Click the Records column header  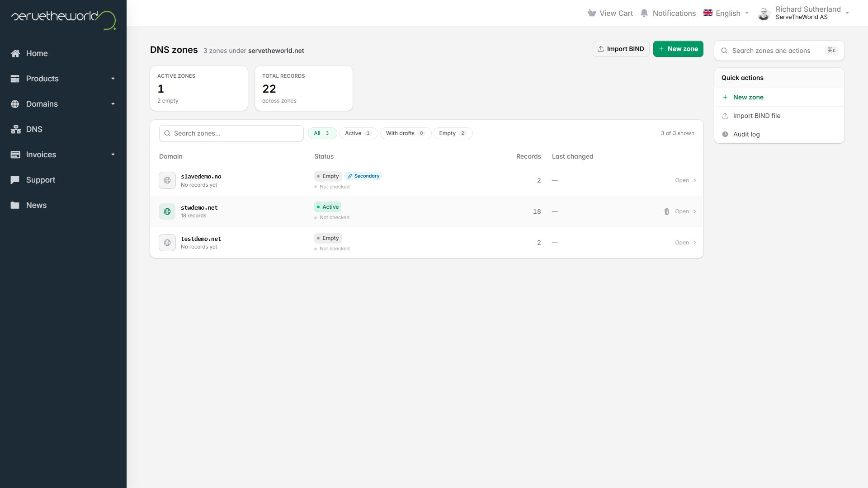(x=528, y=156)
